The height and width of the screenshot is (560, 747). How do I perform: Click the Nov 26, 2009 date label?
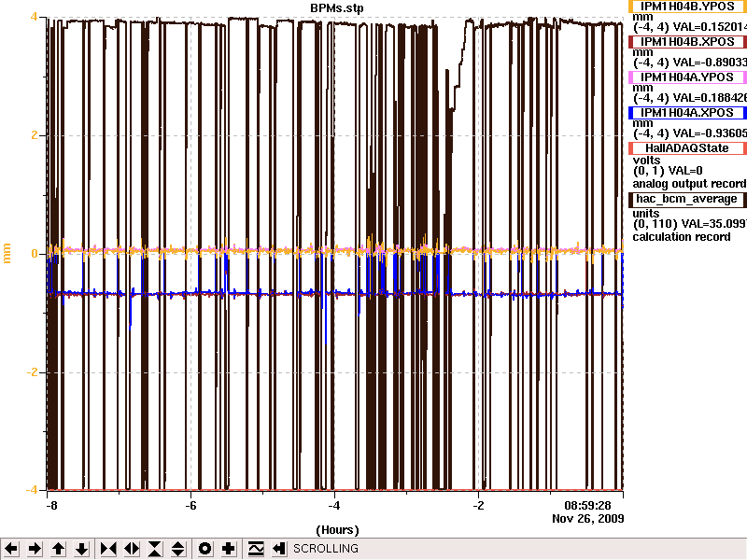pyautogui.click(x=588, y=519)
